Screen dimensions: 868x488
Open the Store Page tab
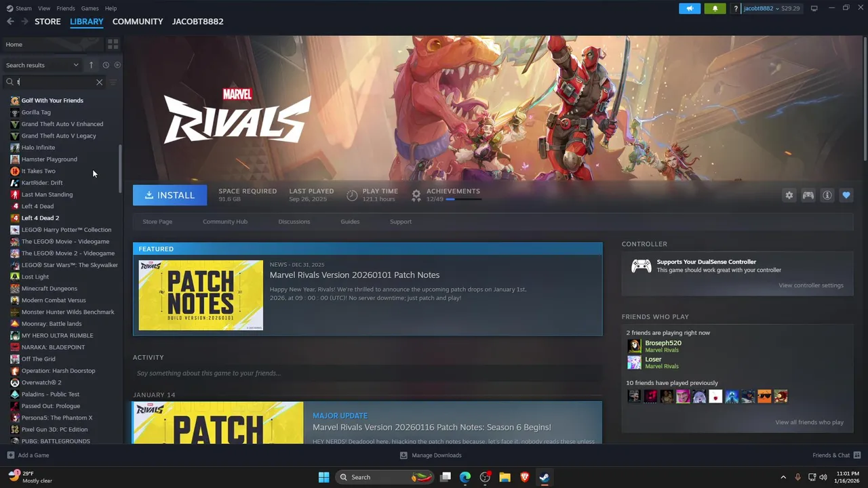tap(157, 222)
